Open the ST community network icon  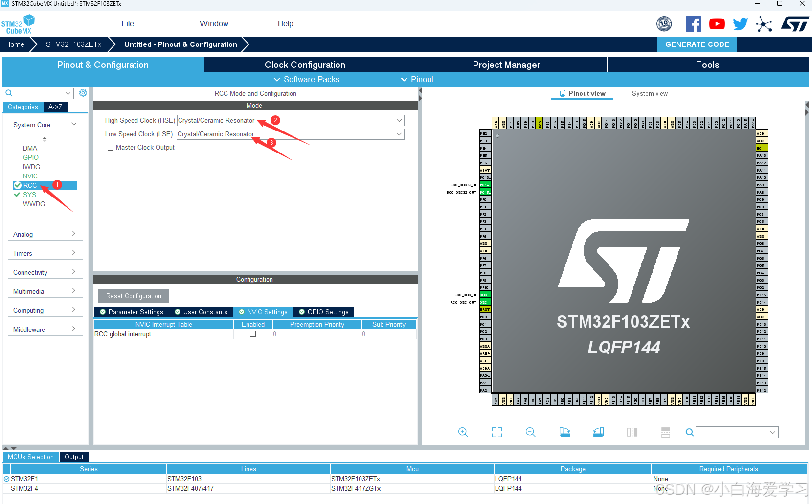click(764, 24)
